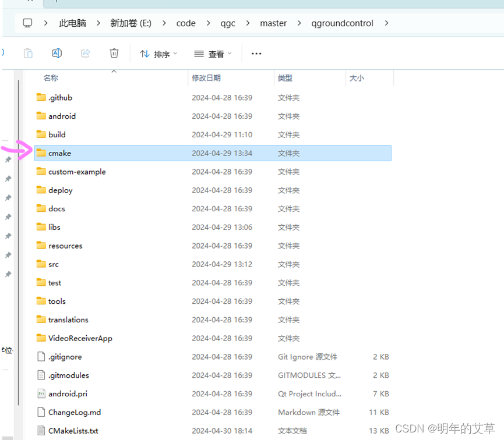Click the .gitignore file icon

(41, 357)
